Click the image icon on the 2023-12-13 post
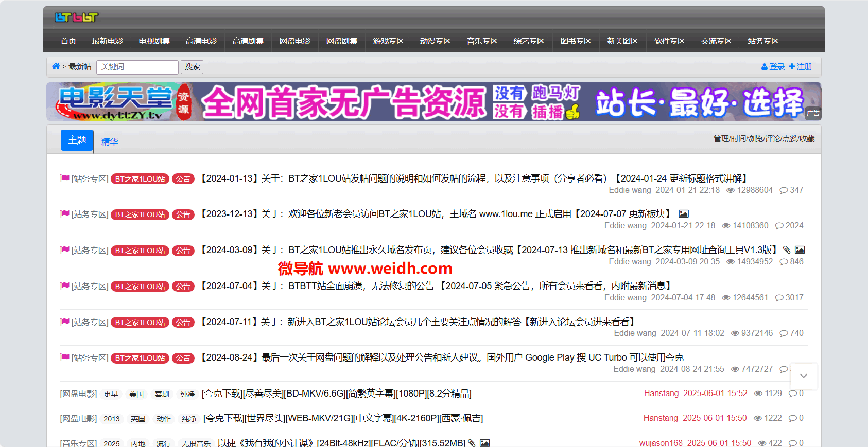Viewport: 868px width, 447px height. pos(683,214)
